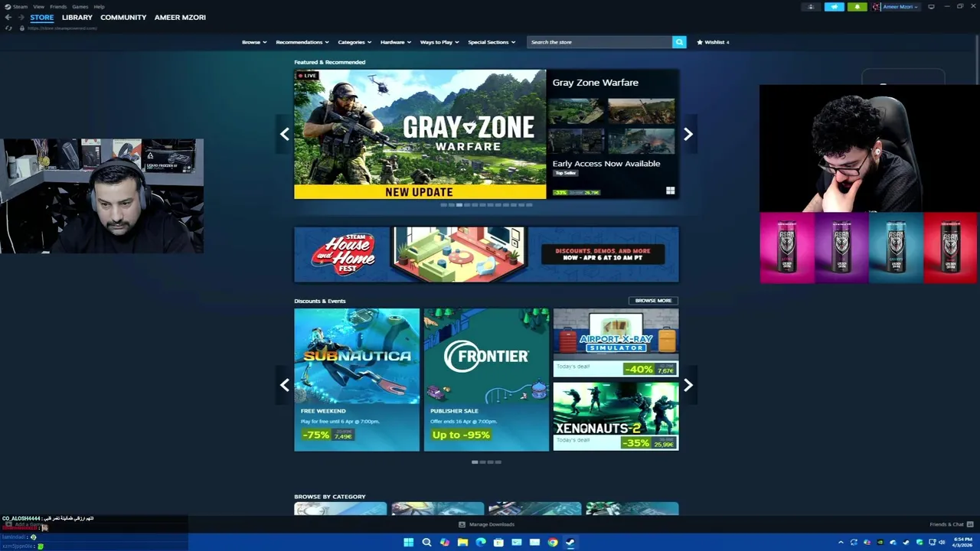
Task: Open the AMEER MZORI profile tab
Action: (x=180, y=17)
